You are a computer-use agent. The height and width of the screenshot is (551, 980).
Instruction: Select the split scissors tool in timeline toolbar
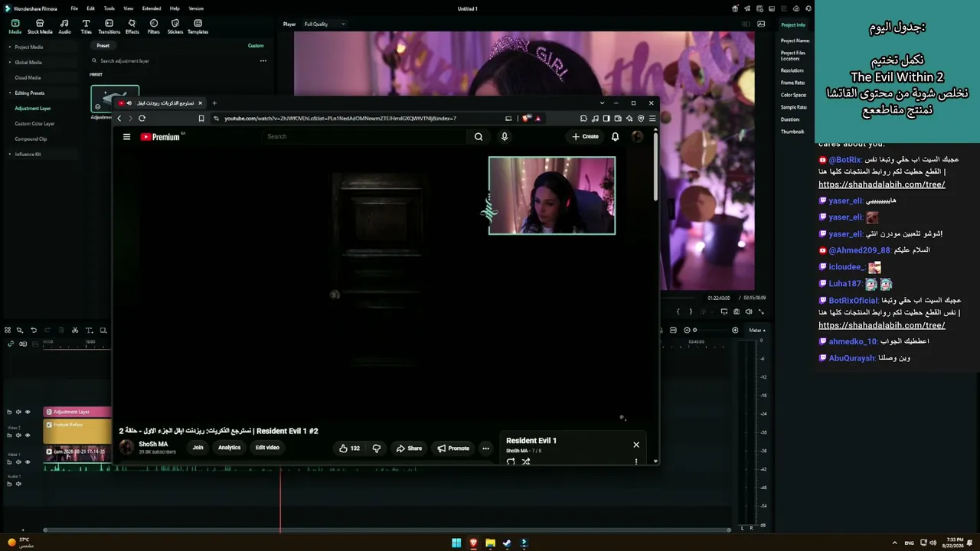tap(75, 331)
